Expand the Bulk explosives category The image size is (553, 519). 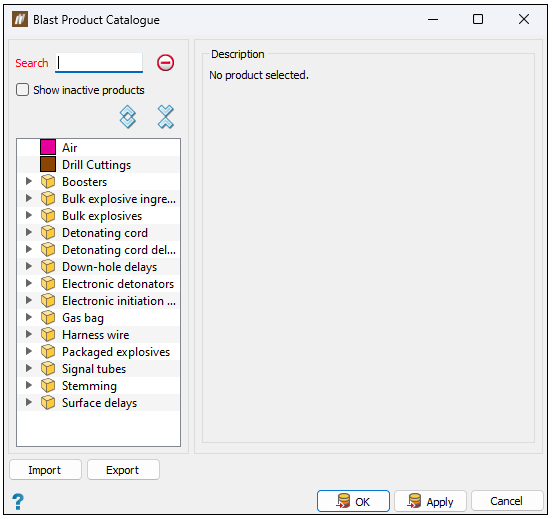(29, 215)
